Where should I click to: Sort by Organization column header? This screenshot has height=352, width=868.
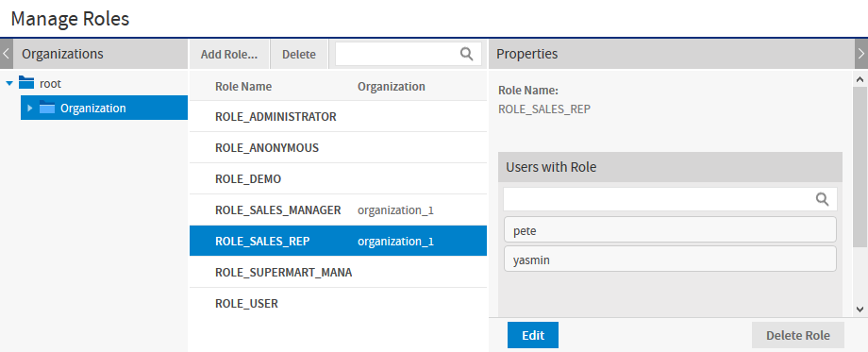pyautogui.click(x=392, y=86)
